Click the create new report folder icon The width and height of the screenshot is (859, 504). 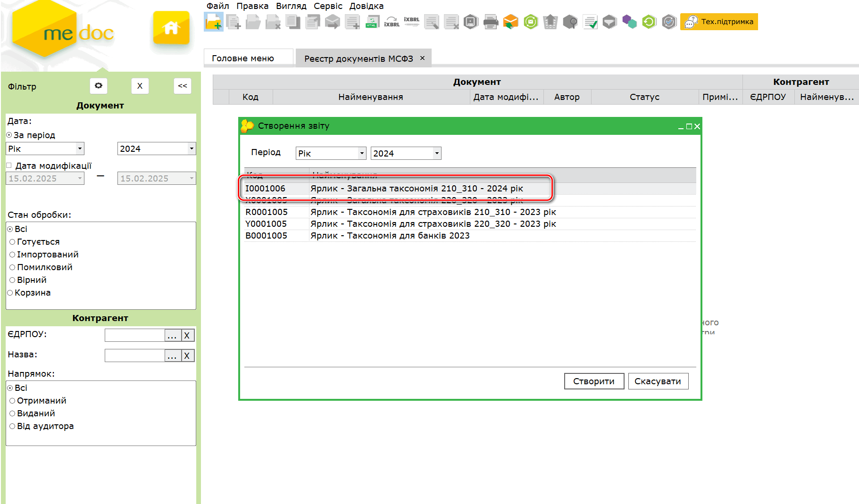(x=213, y=22)
